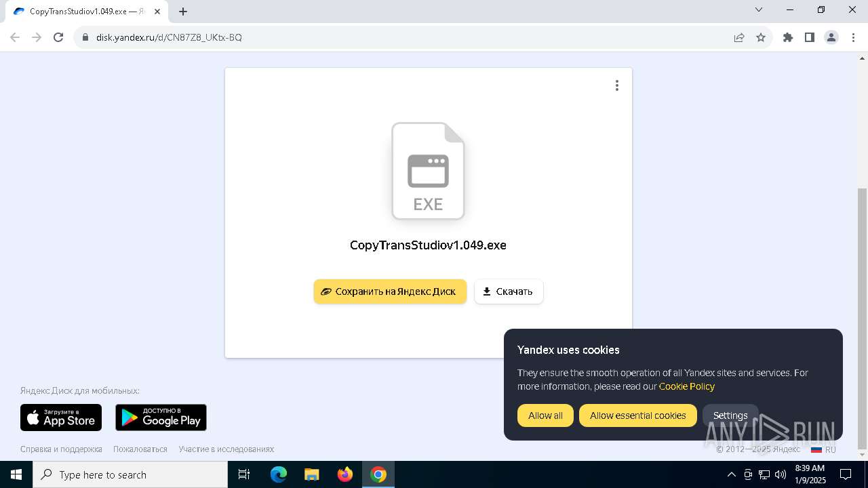Click the Chrome taskbar icon

click(x=378, y=474)
